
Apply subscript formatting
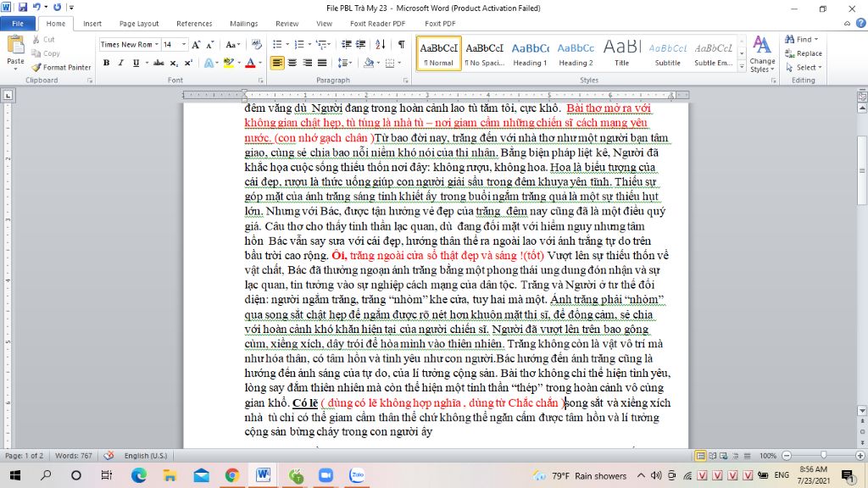pyautogui.click(x=174, y=63)
